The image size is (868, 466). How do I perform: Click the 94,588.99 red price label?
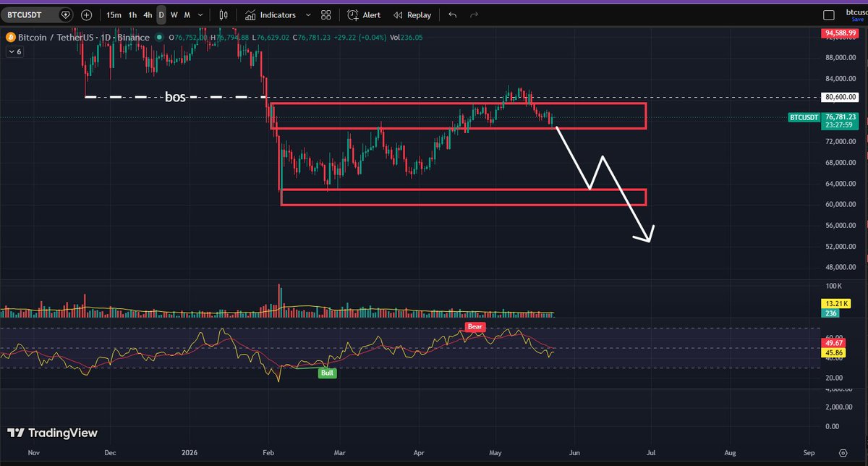[840, 33]
